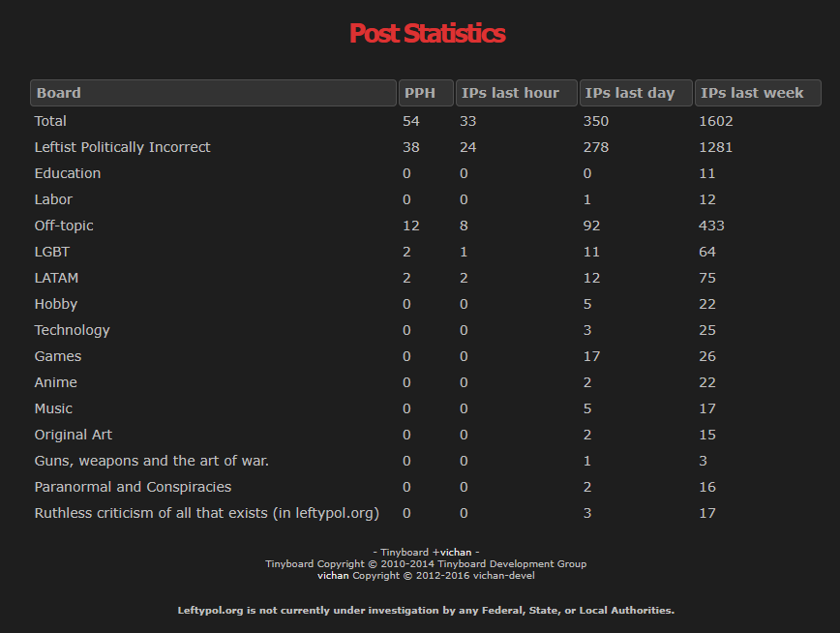Click the IPs last hour header

click(x=516, y=93)
